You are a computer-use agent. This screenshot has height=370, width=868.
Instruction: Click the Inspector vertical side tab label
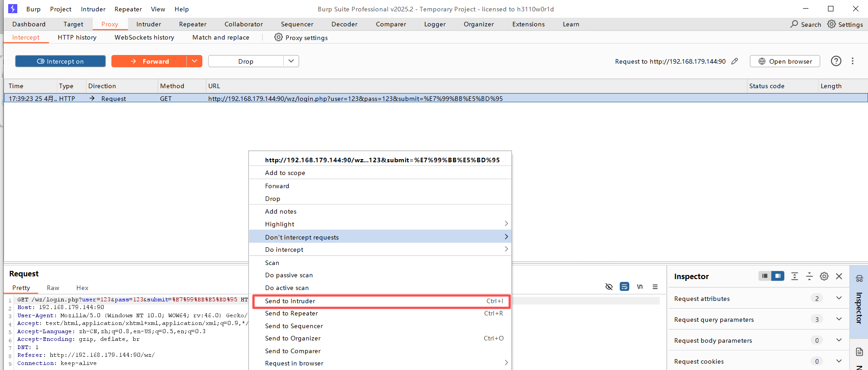pos(859,308)
